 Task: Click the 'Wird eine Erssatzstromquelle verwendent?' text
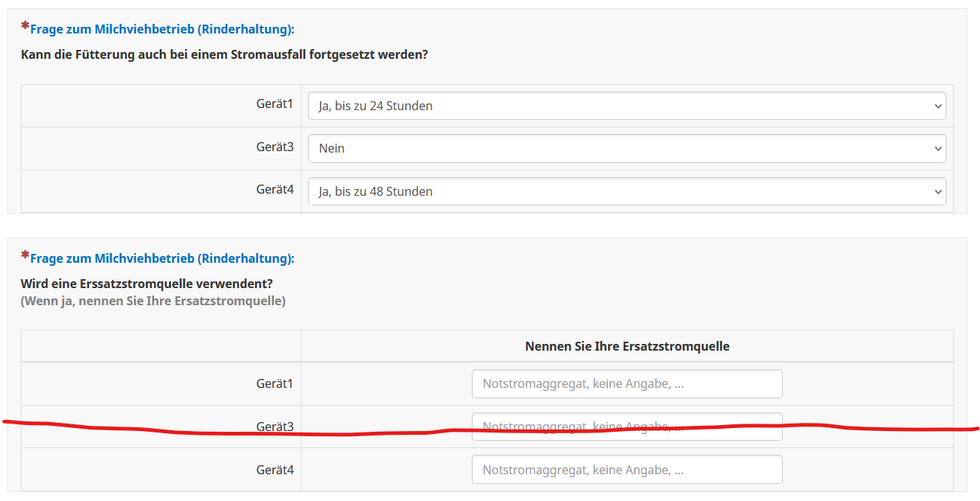(x=147, y=284)
